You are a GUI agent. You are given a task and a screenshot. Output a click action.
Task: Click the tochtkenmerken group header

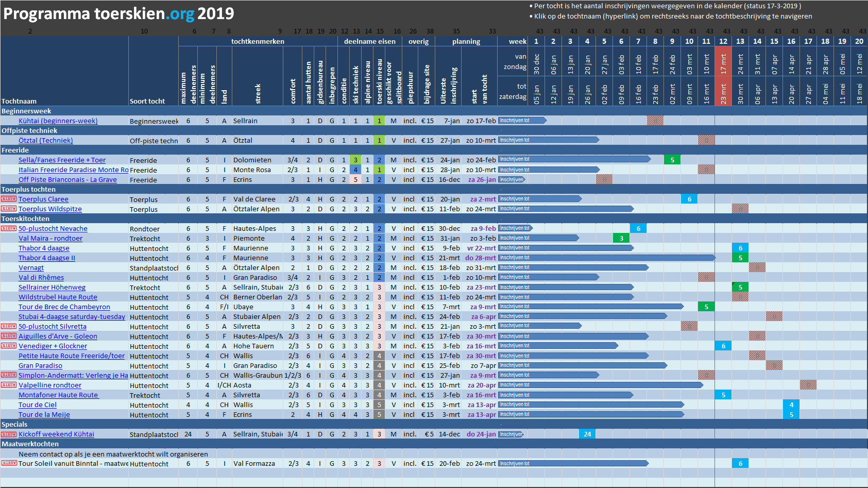pyautogui.click(x=258, y=41)
